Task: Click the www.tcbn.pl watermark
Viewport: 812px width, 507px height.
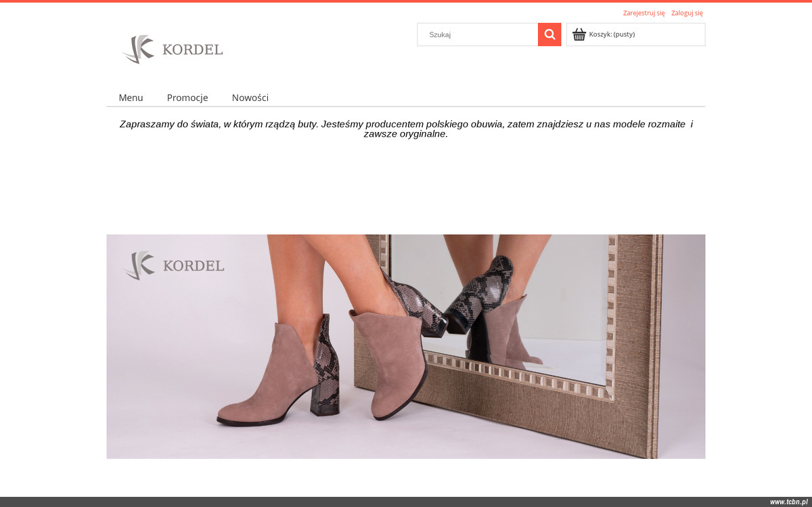Action: click(788, 502)
